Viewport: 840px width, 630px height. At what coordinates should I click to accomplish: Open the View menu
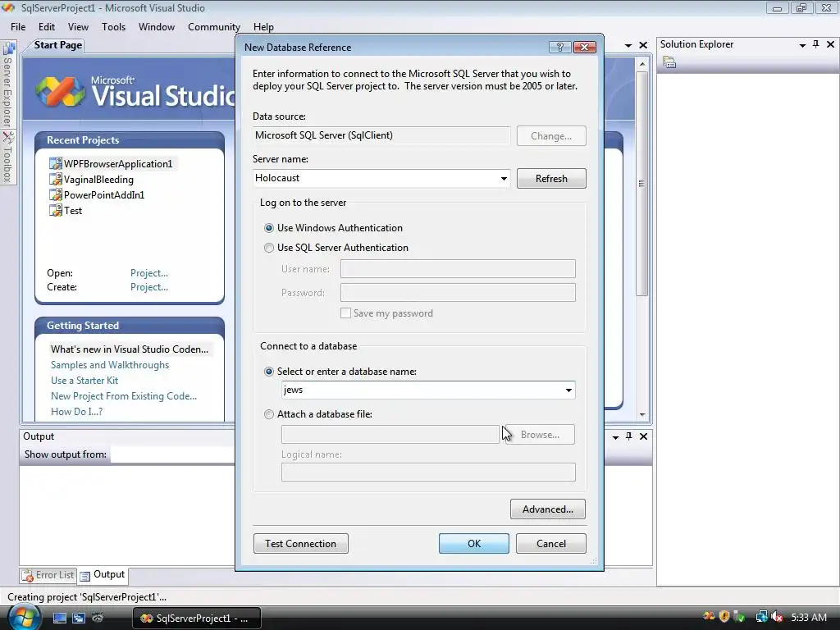78,27
